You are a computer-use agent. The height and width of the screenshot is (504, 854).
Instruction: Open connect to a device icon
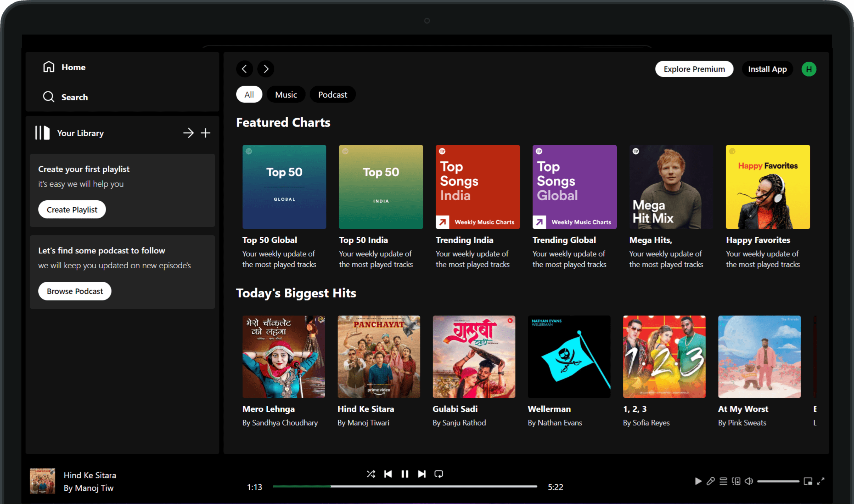736,481
